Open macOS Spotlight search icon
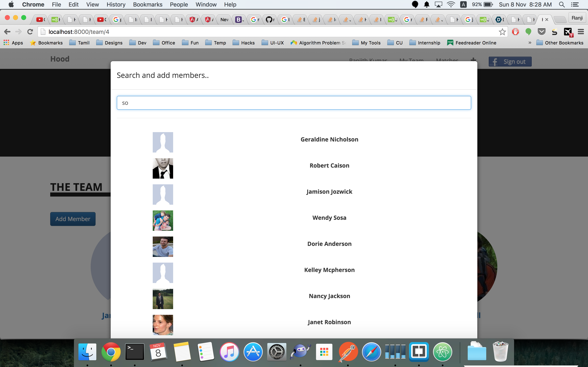 pos(561,5)
